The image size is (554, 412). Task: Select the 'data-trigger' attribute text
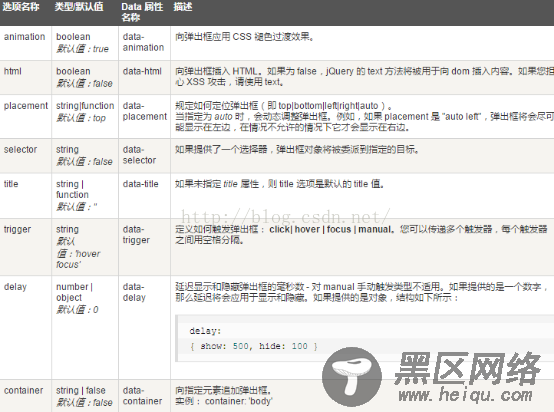coord(136,235)
